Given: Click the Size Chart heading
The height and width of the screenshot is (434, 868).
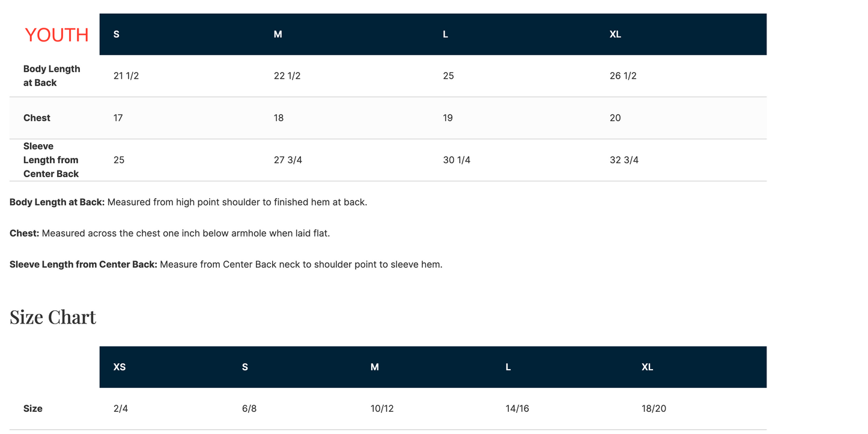Looking at the screenshot, I should pos(53,317).
